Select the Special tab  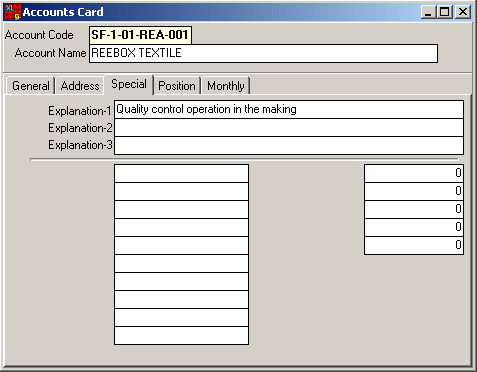129,84
